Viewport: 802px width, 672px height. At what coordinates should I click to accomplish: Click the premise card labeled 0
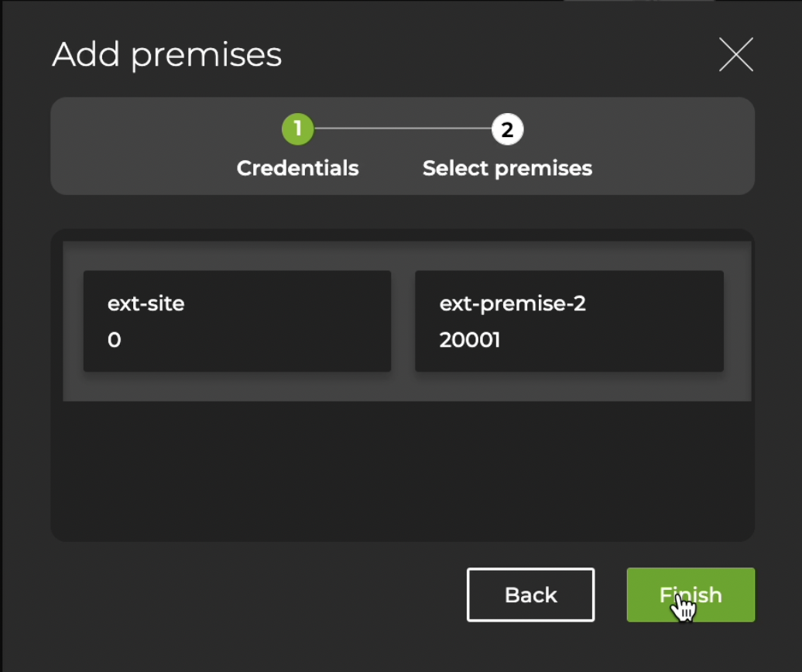(236, 321)
